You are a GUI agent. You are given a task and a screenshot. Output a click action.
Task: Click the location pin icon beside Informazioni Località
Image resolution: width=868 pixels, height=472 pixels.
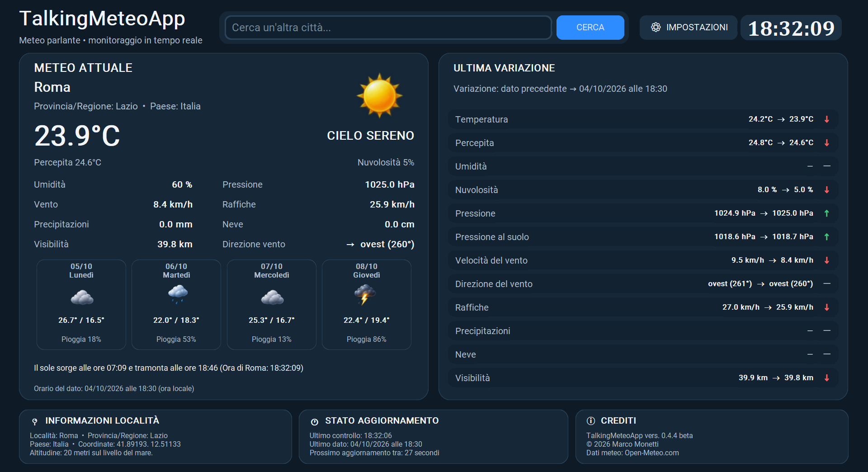tap(35, 421)
